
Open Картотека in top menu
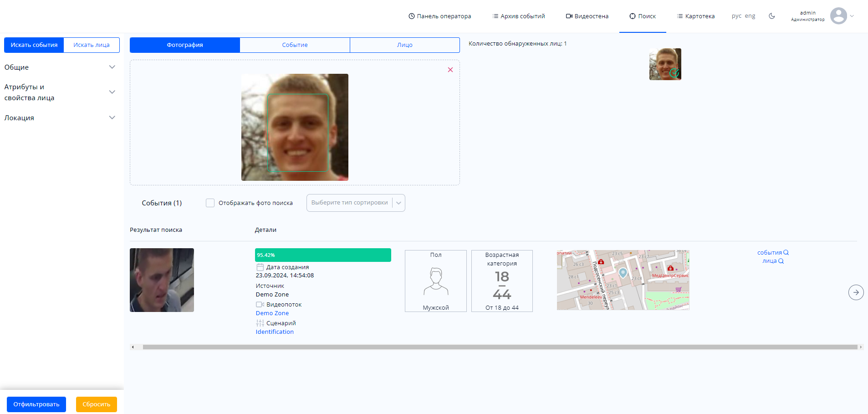pos(696,16)
